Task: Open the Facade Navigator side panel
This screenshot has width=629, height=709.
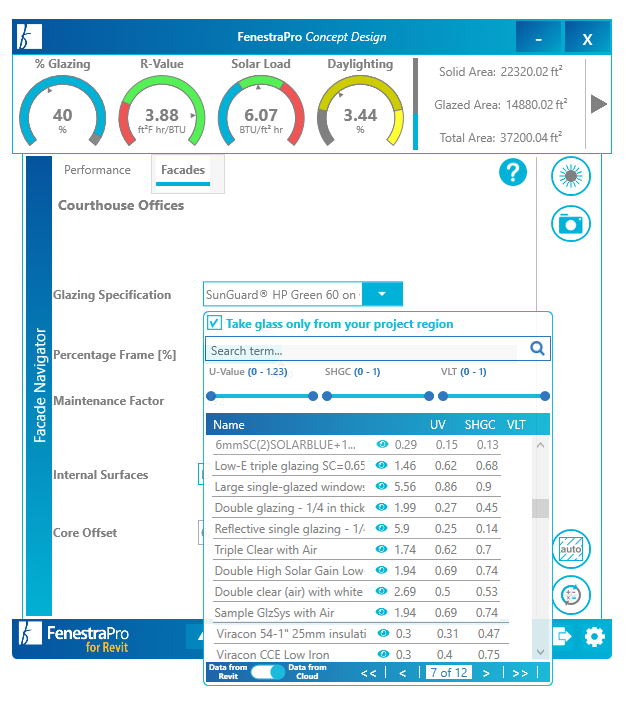Action: pos(39,385)
